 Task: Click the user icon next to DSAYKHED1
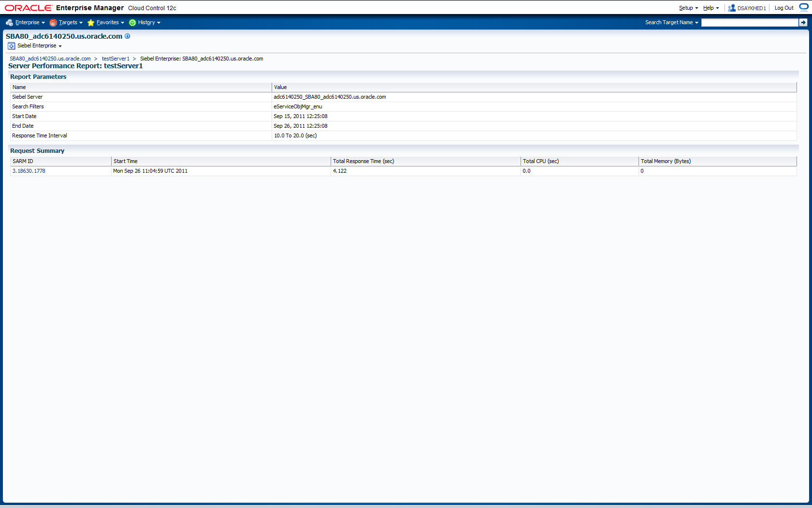(732, 8)
